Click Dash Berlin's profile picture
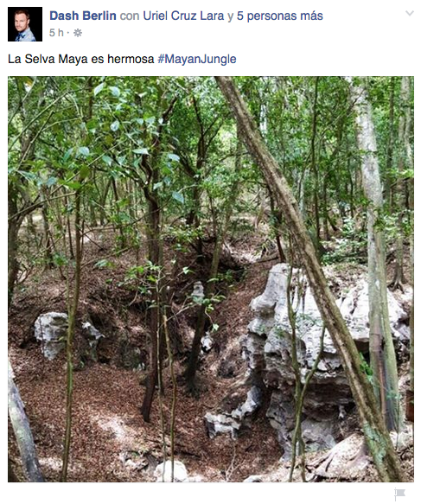This screenshot has width=421, height=504. click(x=25, y=24)
